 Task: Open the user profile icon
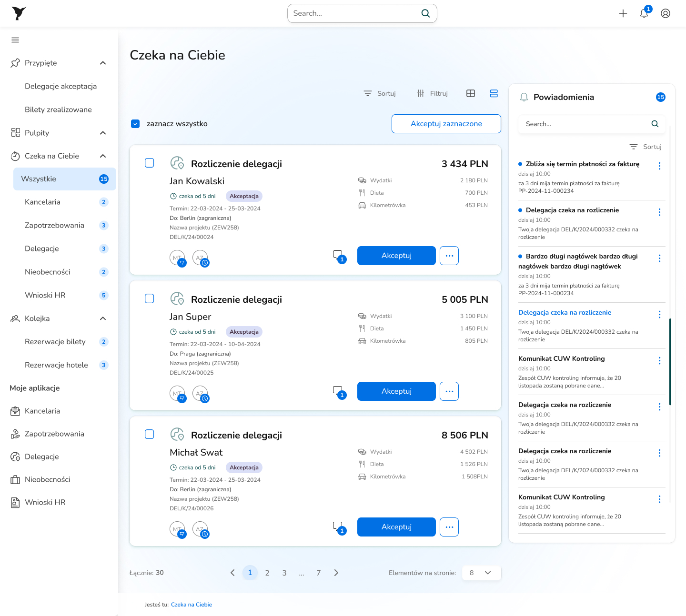[666, 13]
